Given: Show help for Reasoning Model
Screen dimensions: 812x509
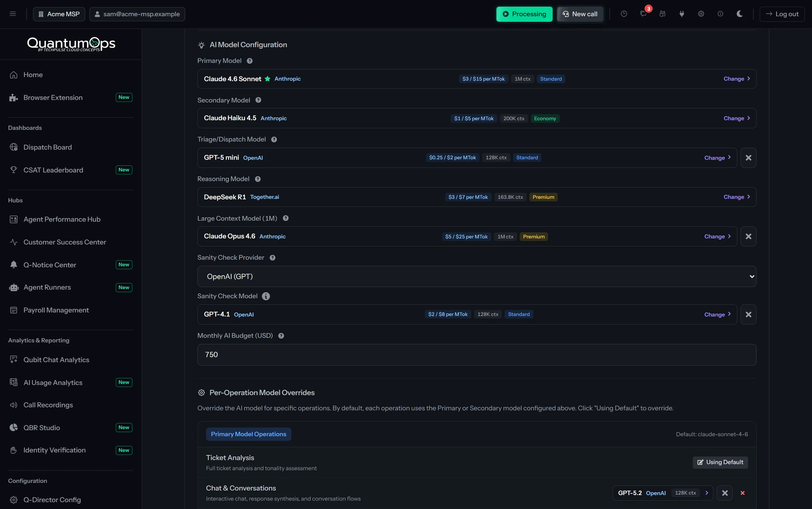Looking at the screenshot, I should tap(258, 179).
